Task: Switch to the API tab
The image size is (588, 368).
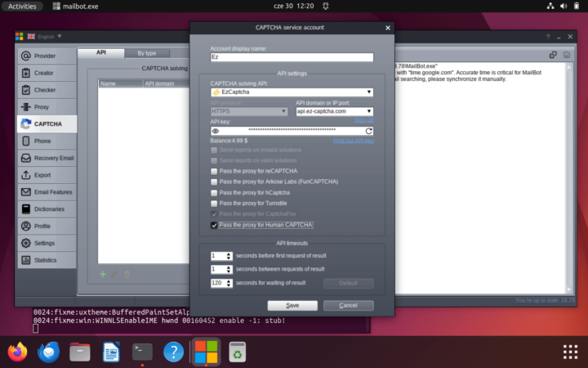Action: 101,52
